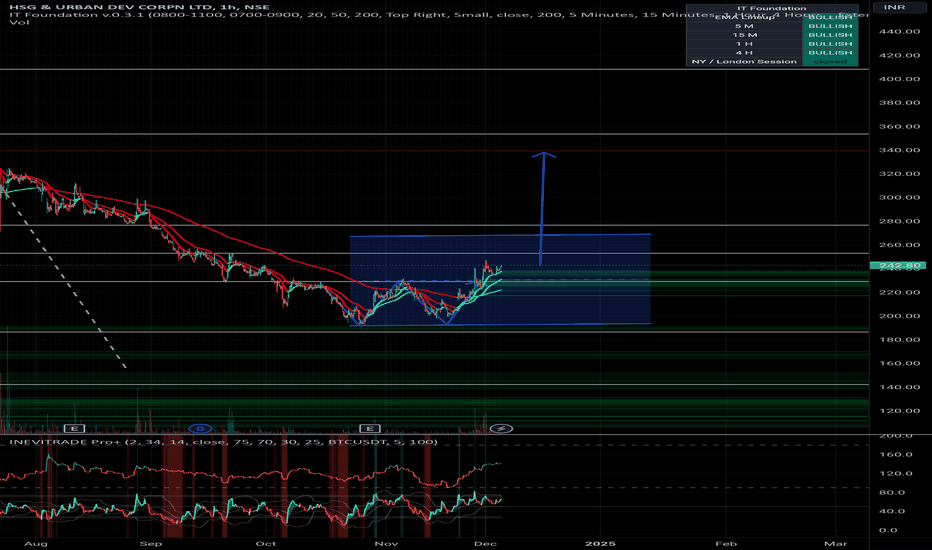Select the blue upward arrow drawing
932x550 pixels.
(542, 208)
